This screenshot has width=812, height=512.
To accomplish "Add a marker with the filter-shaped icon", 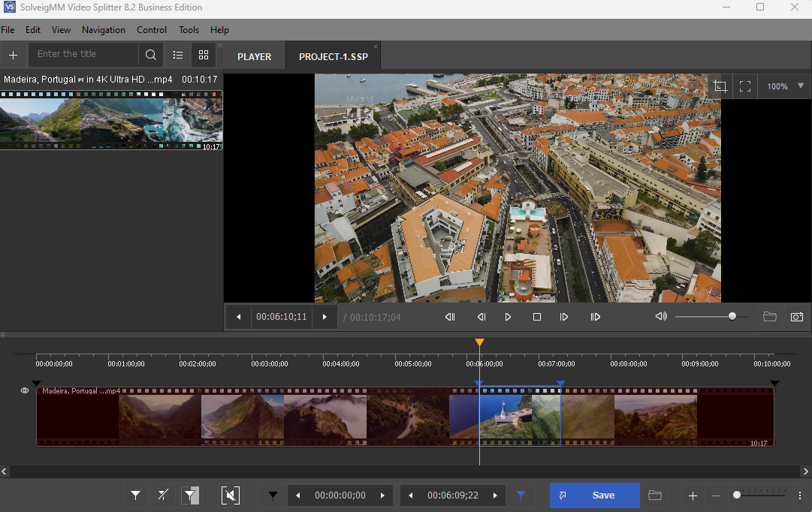I will pos(136,495).
